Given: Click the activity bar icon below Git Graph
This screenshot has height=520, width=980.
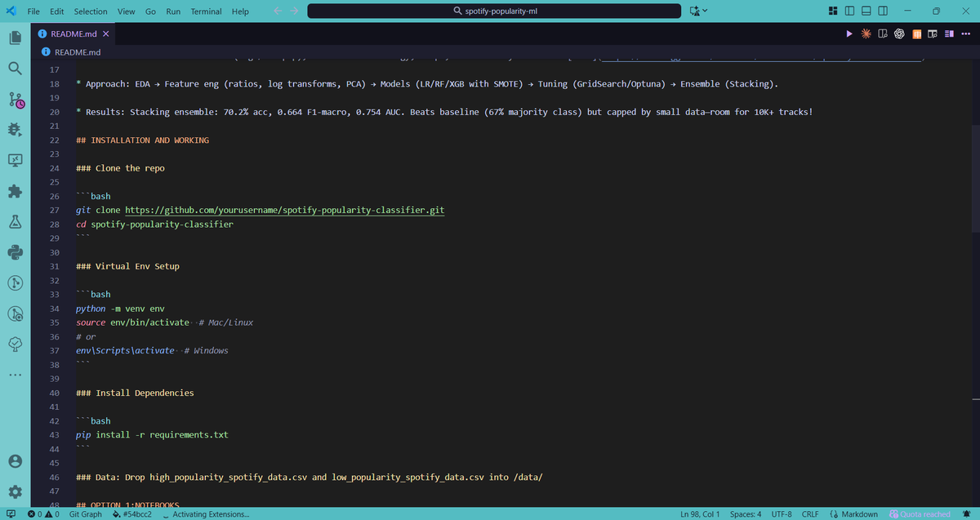Looking at the screenshot, I should (x=15, y=313).
